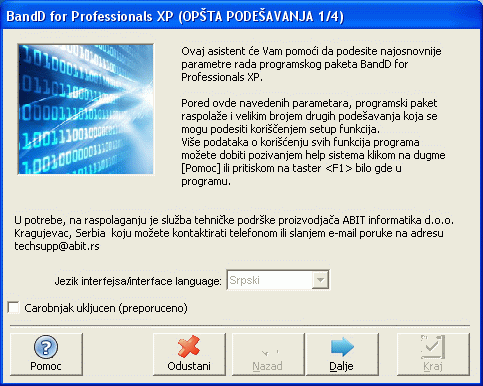This screenshot has height=386, width=483.
Task: Click the blue right arrow icon
Action: click(x=342, y=347)
